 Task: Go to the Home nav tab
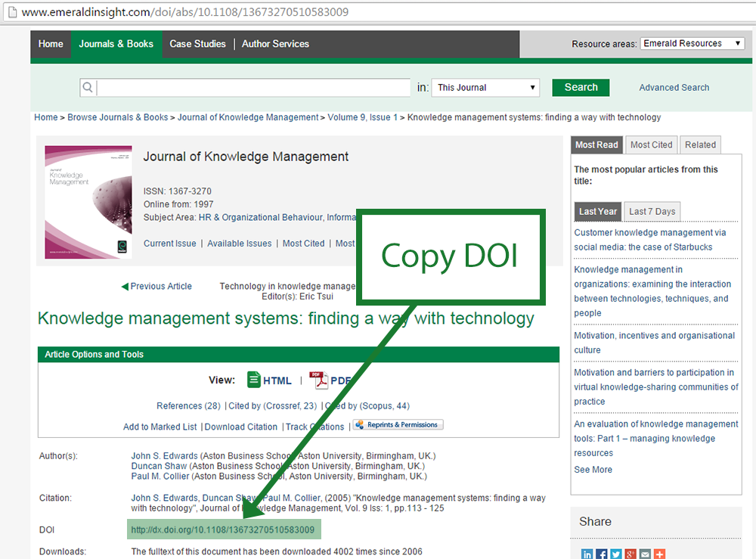tap(51, 44)
